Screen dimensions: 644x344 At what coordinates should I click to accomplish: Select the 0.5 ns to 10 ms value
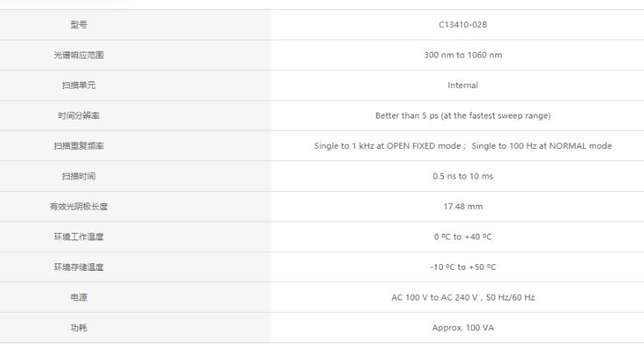click(x=463, y=176)
